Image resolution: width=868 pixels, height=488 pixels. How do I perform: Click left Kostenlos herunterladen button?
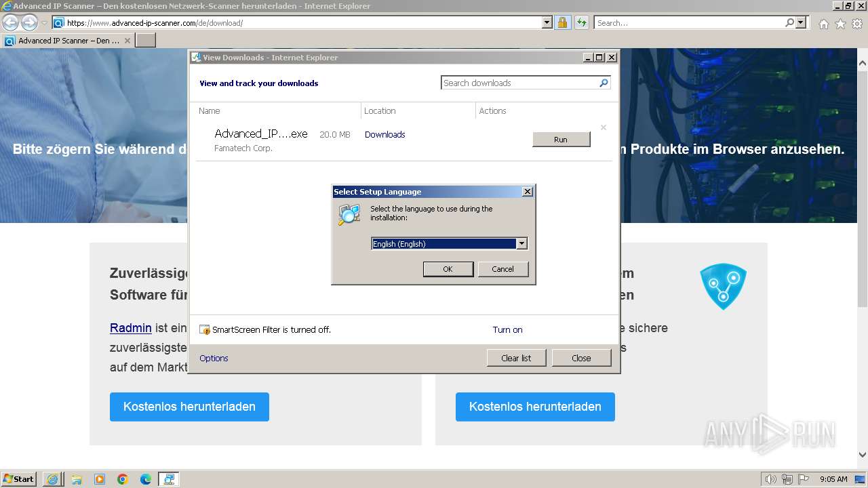tap(189, 407)
